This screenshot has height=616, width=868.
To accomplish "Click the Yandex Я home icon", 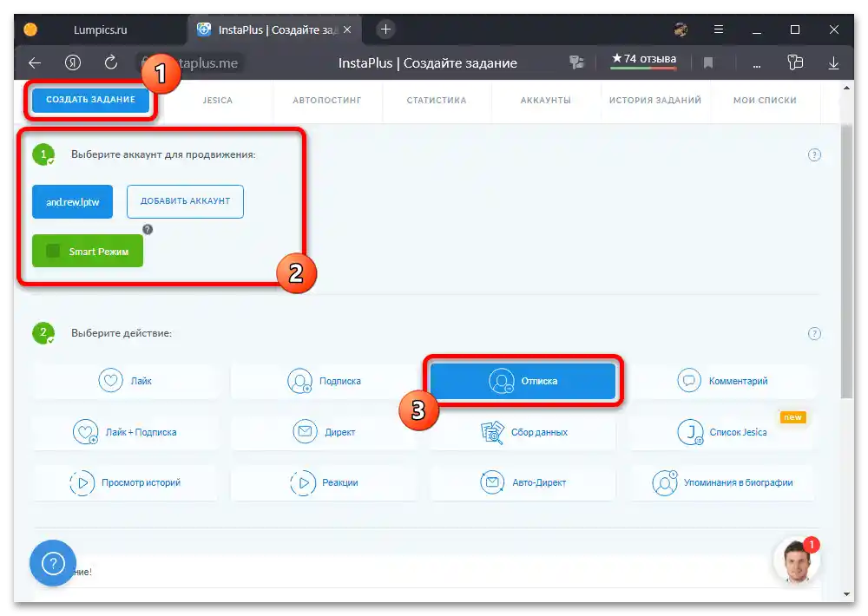I will coord(73,62).
